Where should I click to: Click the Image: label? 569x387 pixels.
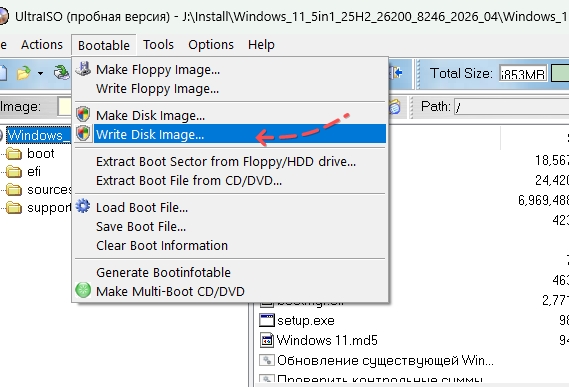(x=21, y=107)
